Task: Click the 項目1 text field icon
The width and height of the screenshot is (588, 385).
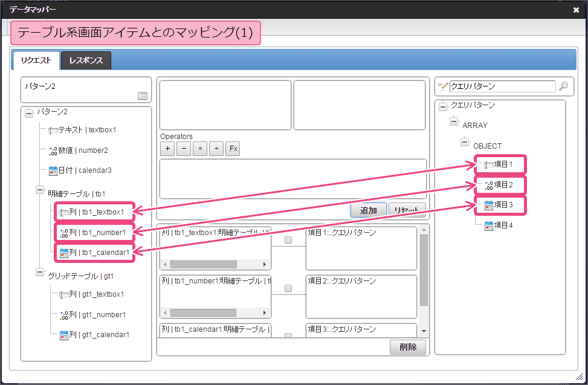Action: pyautogui.click(x=489, y=165)
